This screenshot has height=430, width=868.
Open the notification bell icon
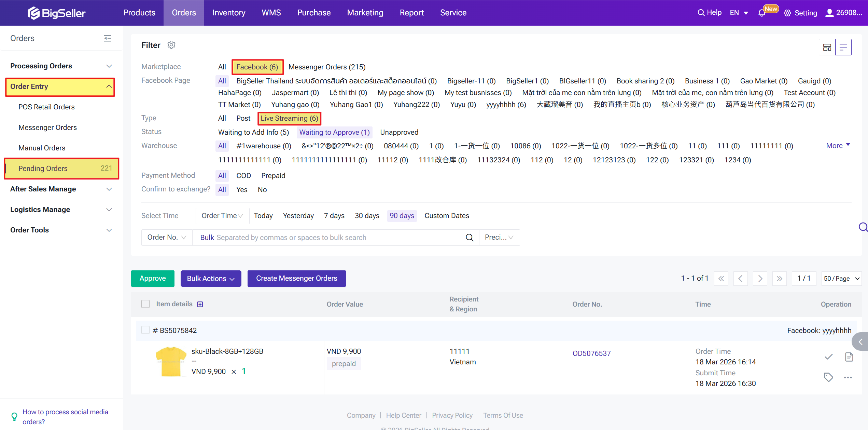point(761,13)
